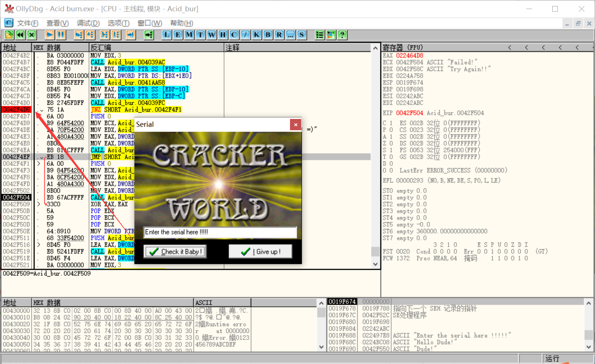Open the Log window with the L button
This screenshot has width=595, height=364.
click(x=167, y=35)
